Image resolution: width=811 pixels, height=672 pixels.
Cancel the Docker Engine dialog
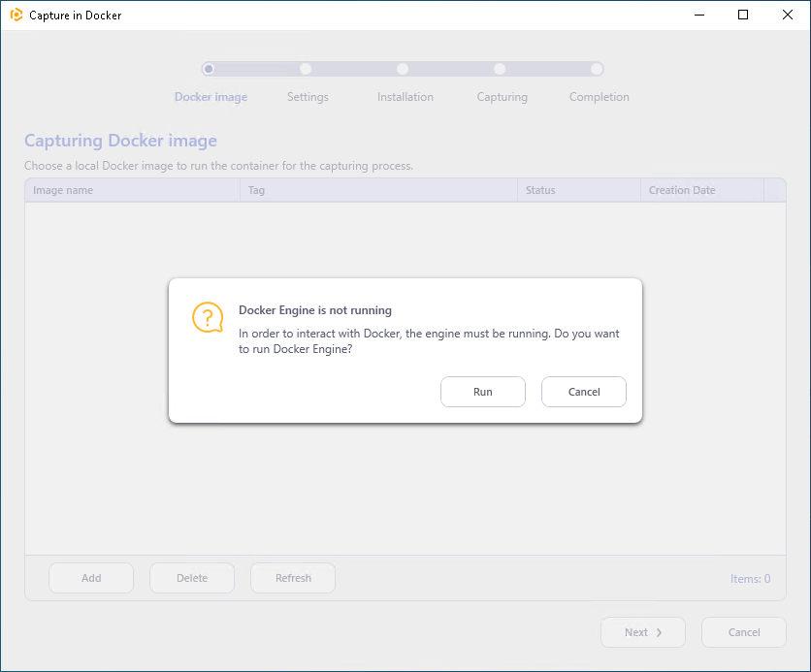pos(584,392)
